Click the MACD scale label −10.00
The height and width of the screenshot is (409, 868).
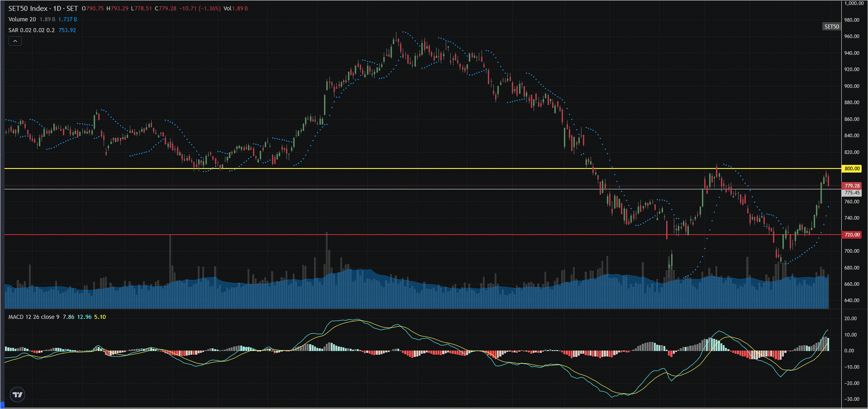click(851, 367)
